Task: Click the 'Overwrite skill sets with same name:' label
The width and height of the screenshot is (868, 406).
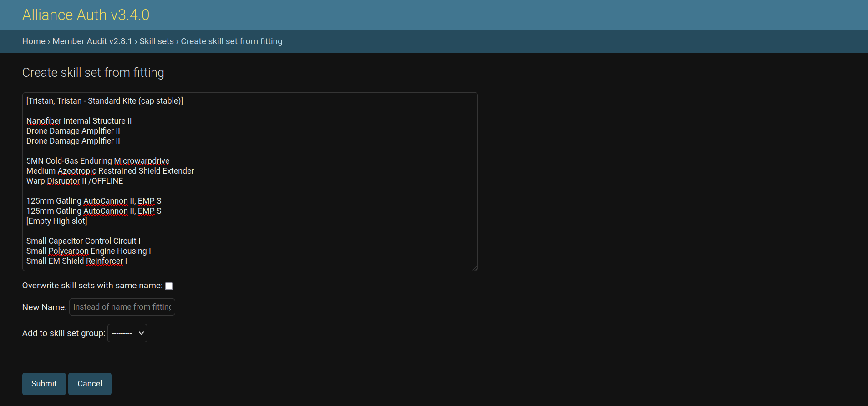Action: pyautogui.click(x=92, y=286)
